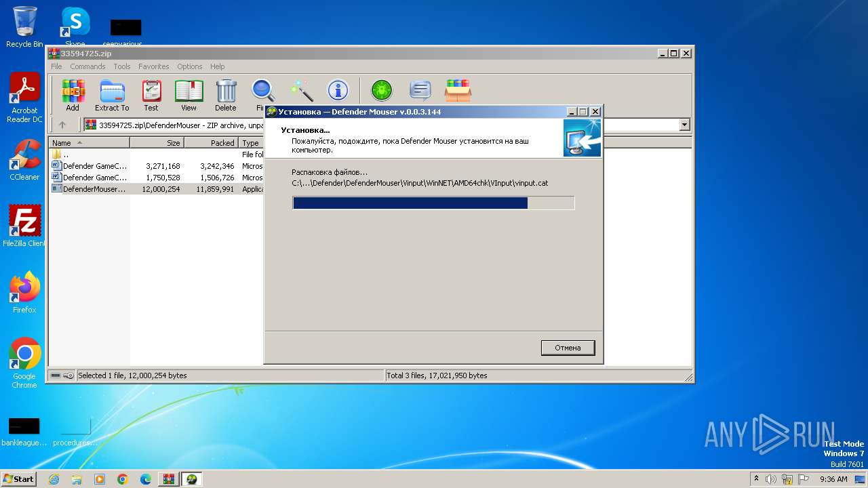868x488 pixels.
Task: Select the Acrobat Reader DC desktop icon
Action: pos(24,98)
